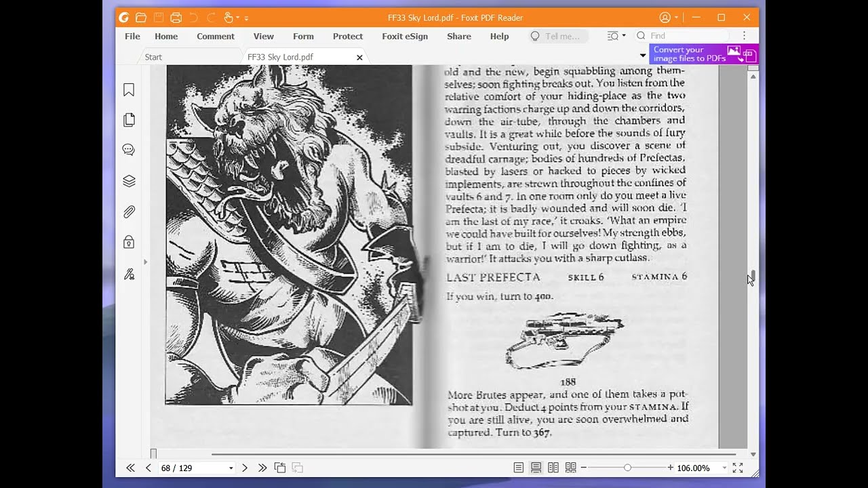Switch to the Home ribbon tab
868x488 pixels.
pyautogui.click(x=166, y=37)
